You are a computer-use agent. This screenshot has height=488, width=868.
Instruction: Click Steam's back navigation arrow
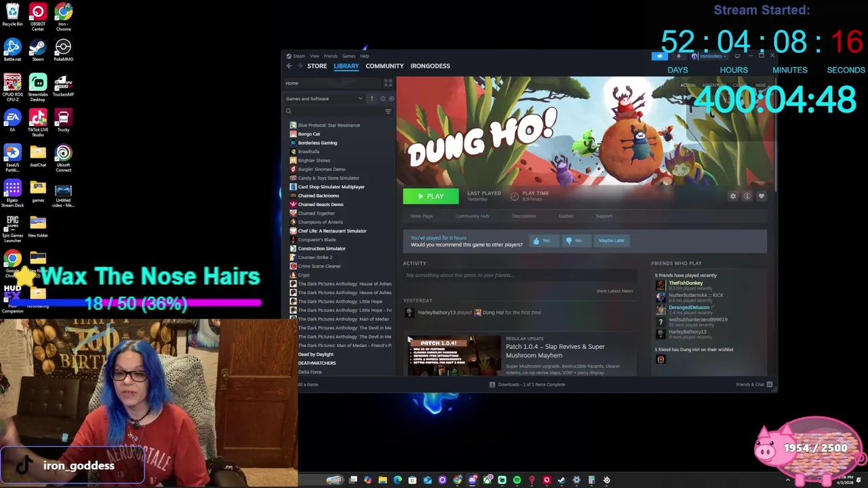pos(290,66)
